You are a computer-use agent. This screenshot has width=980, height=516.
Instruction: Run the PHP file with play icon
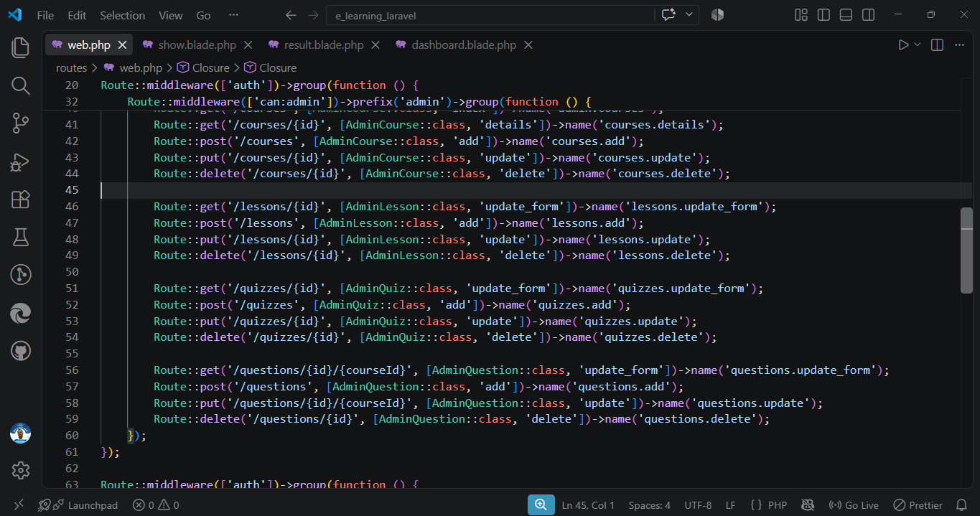coord(903,44)
